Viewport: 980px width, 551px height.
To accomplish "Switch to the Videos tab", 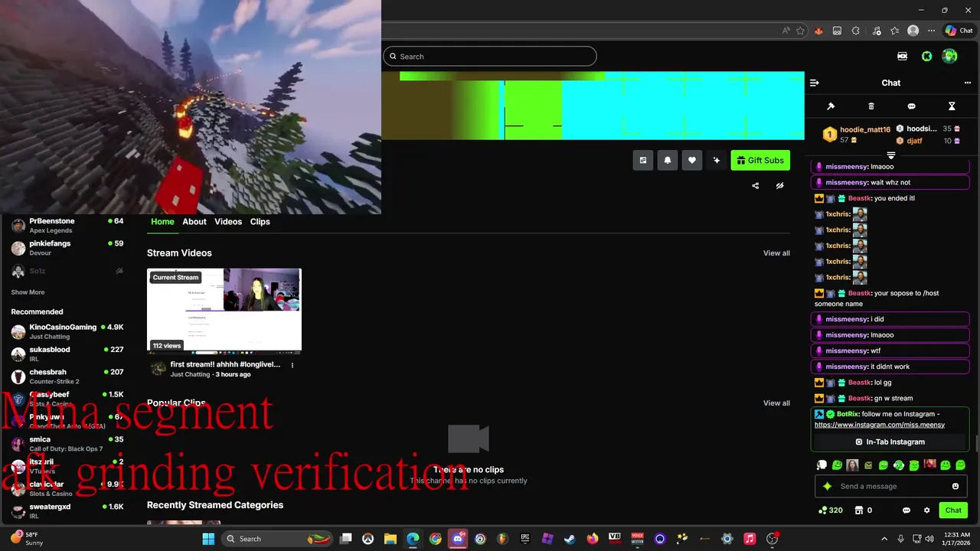I will click(228, 221).
